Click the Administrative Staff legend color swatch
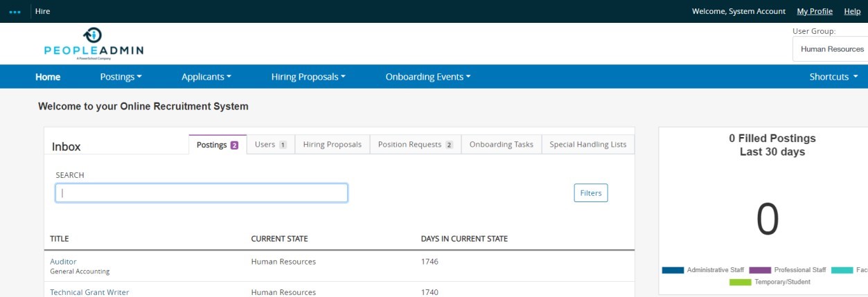Viewport: 868px width, 297px height. click(x=673, y=270)
